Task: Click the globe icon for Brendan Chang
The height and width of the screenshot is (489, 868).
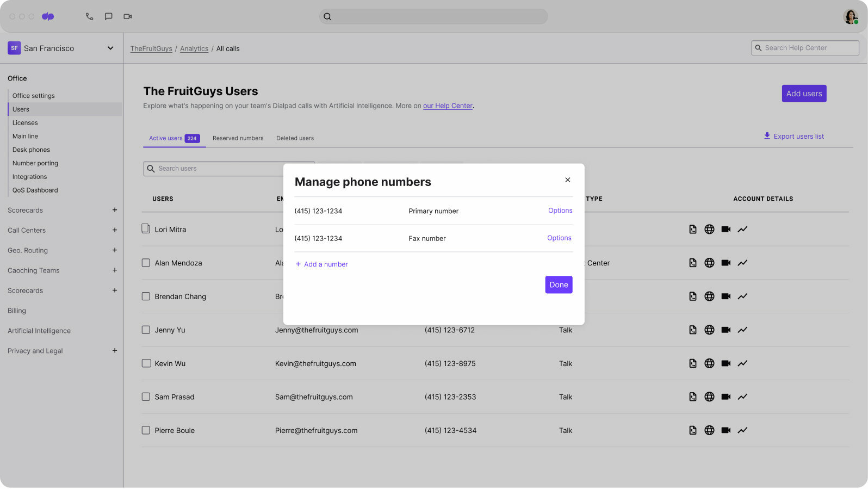Action: point(709,296)
